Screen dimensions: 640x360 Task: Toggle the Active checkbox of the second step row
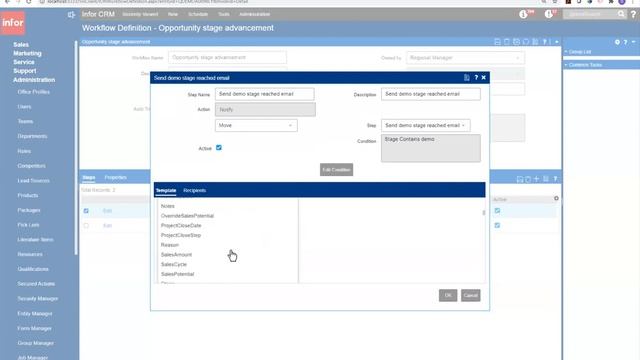tap(497, 225)
